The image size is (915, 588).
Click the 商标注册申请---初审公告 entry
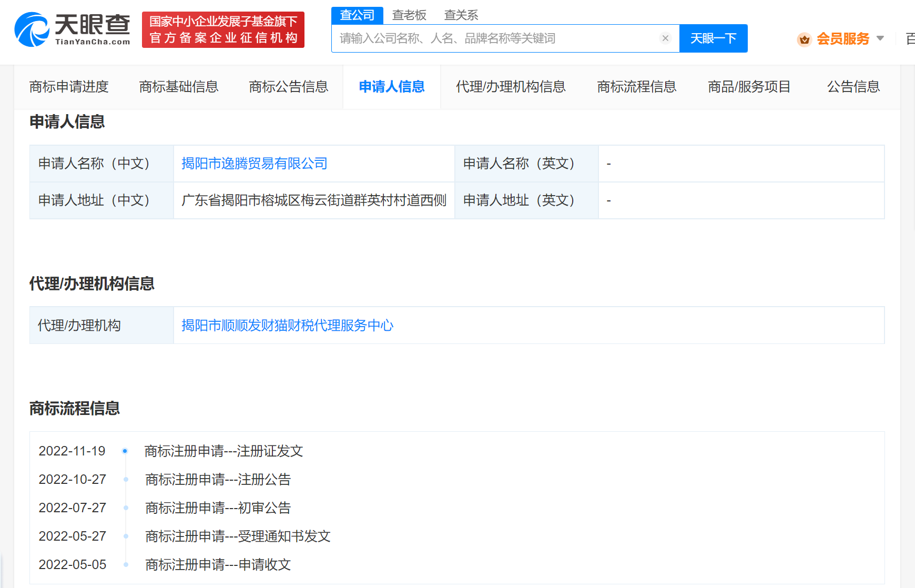point(218,508)
